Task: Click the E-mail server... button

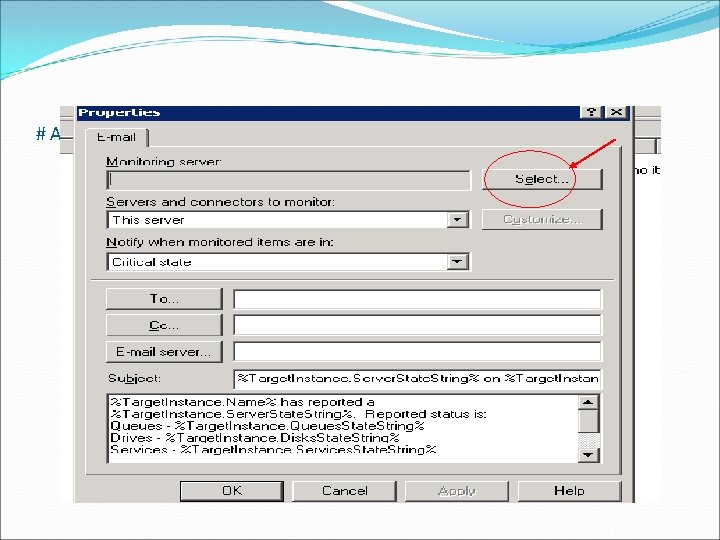Action: tap(164, 352)
